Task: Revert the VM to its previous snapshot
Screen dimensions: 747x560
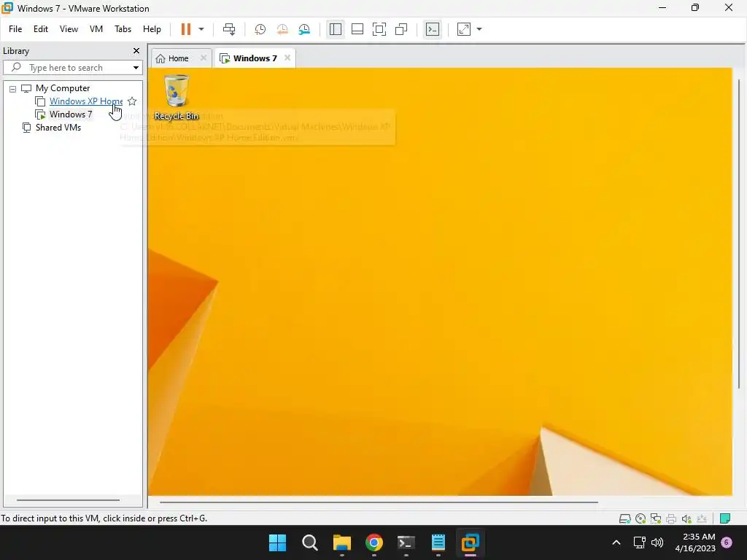Action: (x=282, y=29)
